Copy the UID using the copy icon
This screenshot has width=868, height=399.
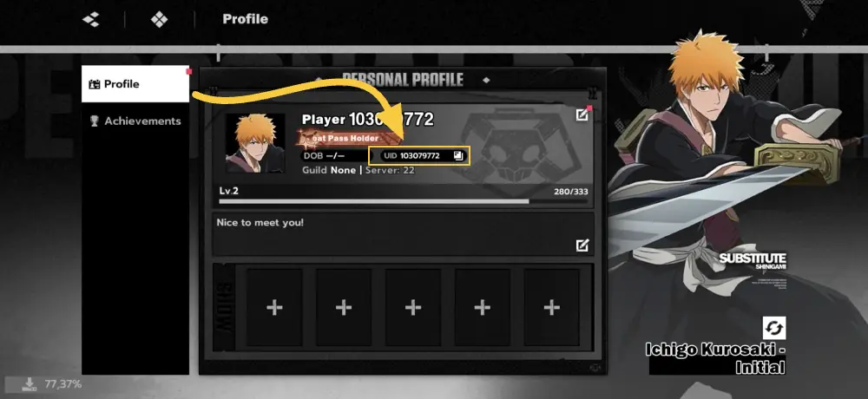[x=457, y=155]
